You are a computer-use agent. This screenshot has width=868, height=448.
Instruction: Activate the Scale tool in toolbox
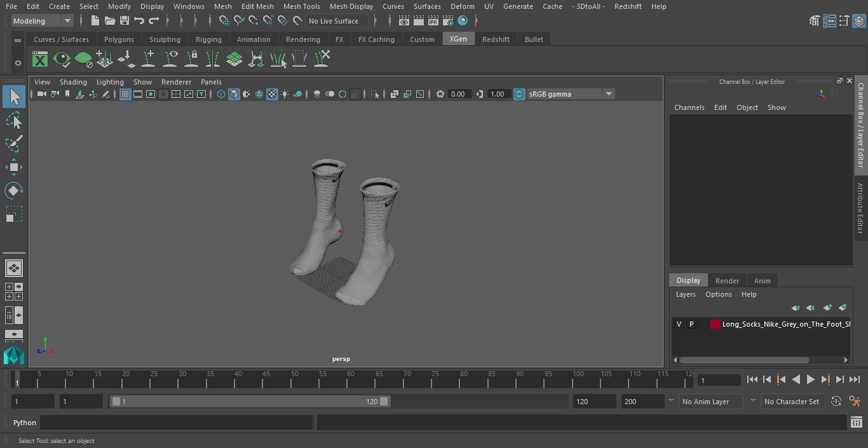point(14,214)
